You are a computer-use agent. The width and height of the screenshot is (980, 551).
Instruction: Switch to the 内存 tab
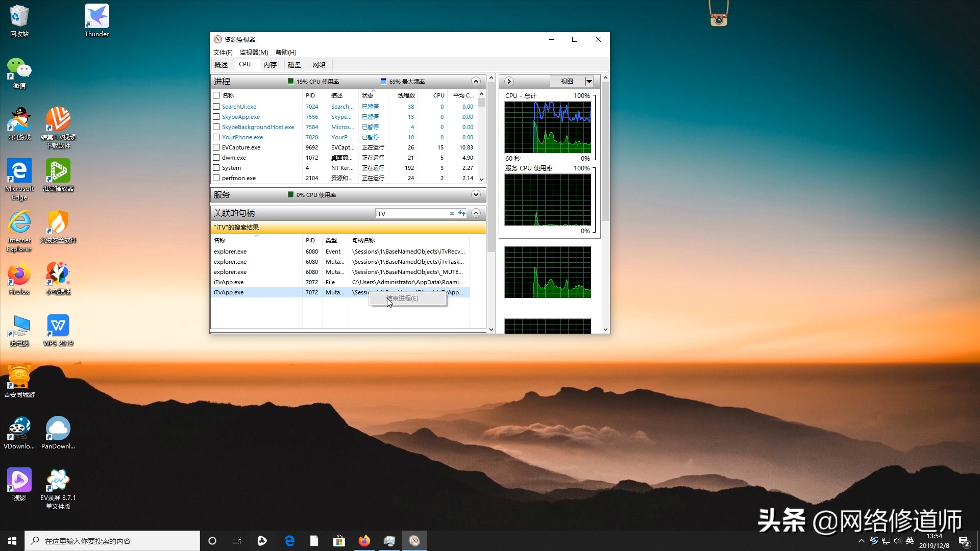(270, 65)
